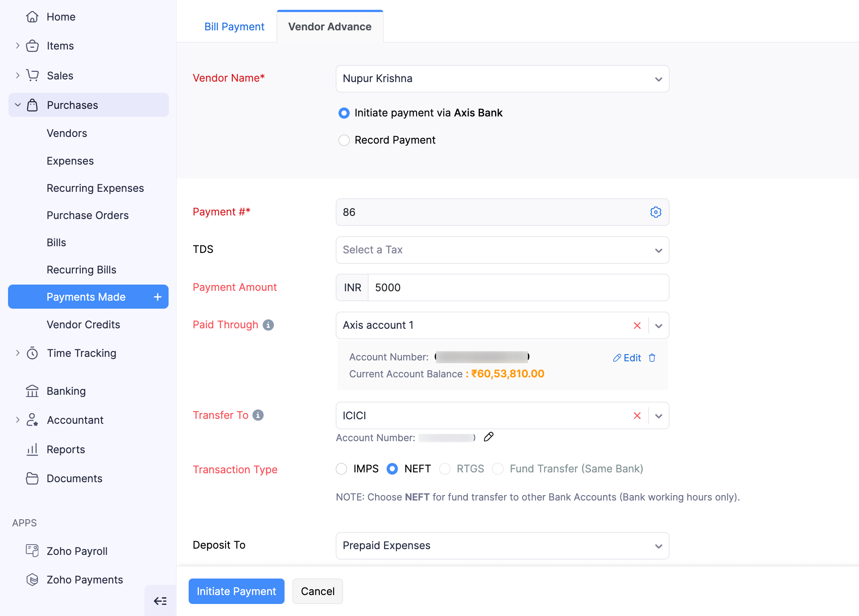Screen dimensions: 859x616
Task: Open payment number settings via gear icon
Action: click(656, 212)
